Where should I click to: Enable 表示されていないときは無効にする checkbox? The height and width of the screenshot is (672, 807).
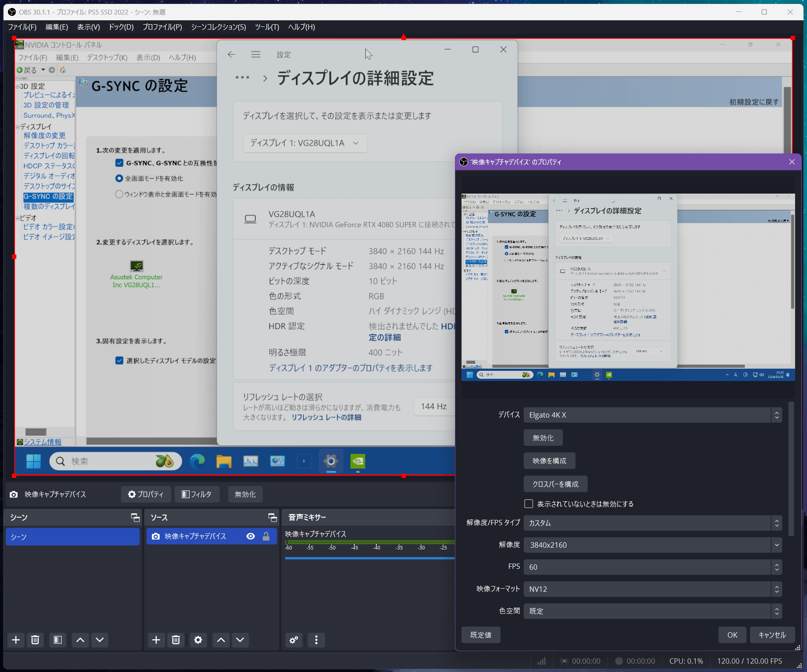(x=529, y=504)
